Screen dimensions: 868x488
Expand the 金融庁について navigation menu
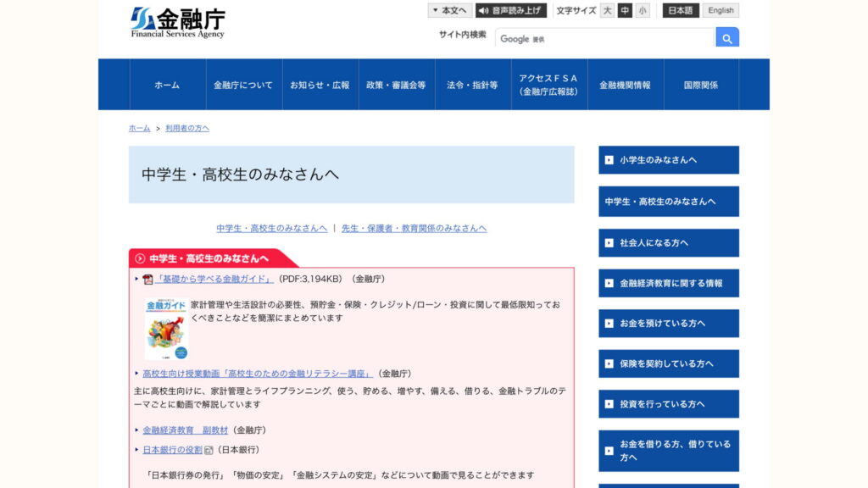[243, 85]
